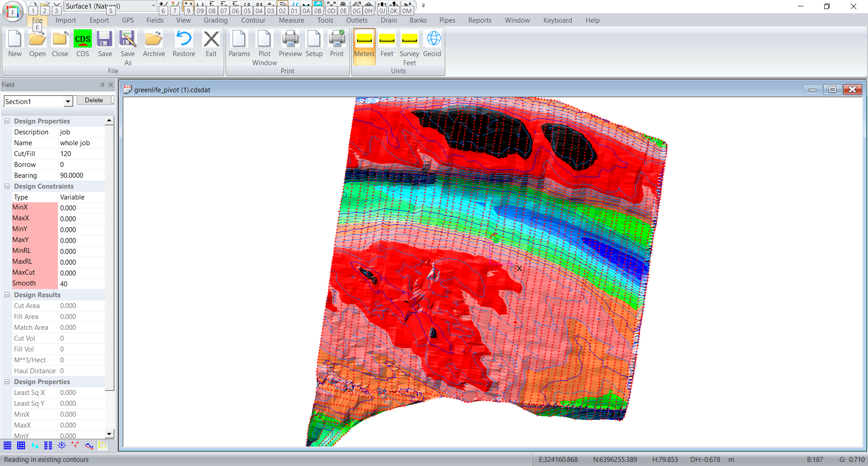Open the Section1 dropdown list
868x466 pixels.
point(68,102)
